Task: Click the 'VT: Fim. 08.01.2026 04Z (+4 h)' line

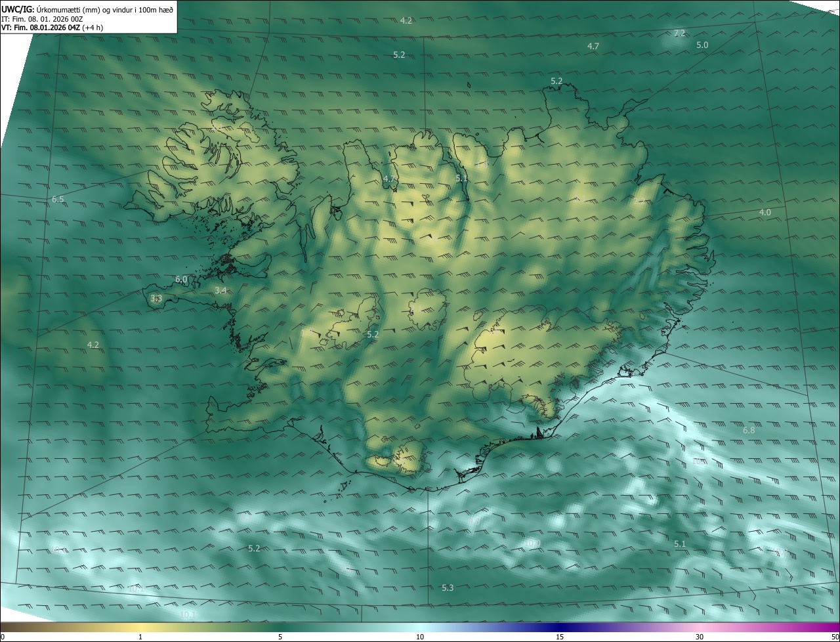Action: click(52, 28)
